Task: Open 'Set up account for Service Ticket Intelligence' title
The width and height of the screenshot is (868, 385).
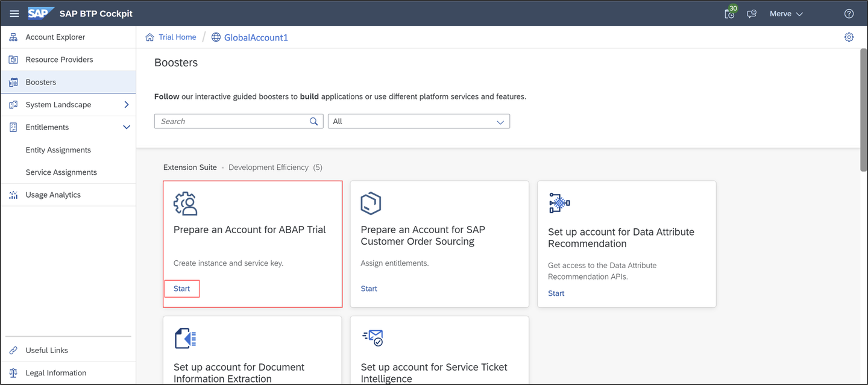Action: tap(434, 373)
